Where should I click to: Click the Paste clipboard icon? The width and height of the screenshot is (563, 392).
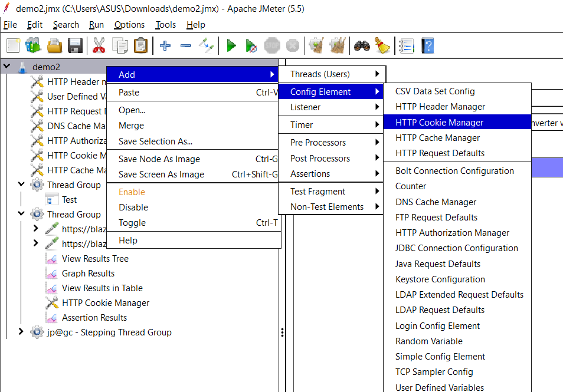tap(140, 46)
